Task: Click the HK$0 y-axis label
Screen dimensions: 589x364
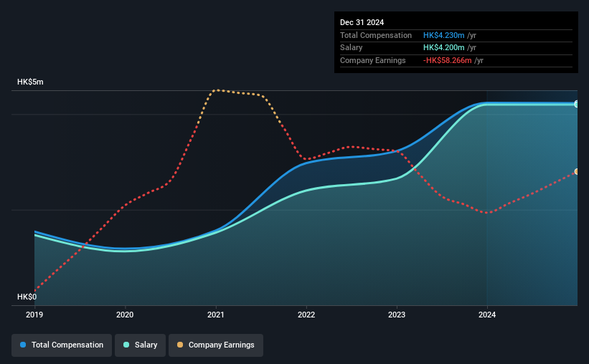Action: tap(27, 297)
